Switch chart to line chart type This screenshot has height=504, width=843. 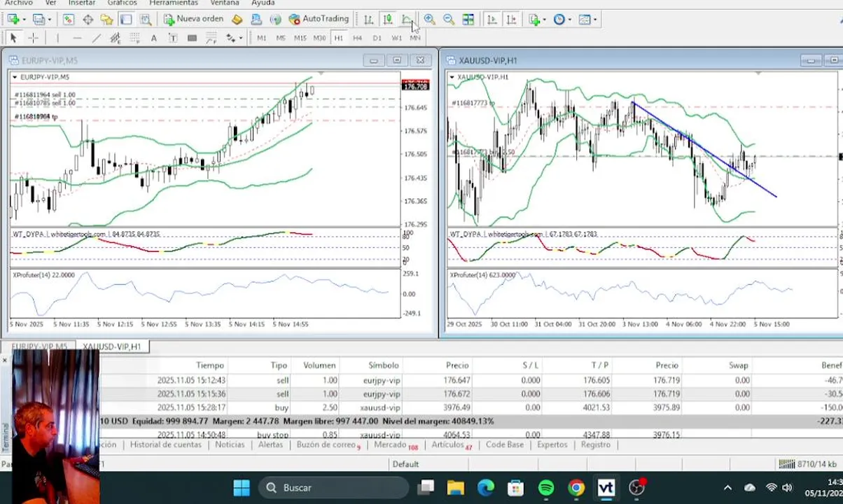point(407,19)
